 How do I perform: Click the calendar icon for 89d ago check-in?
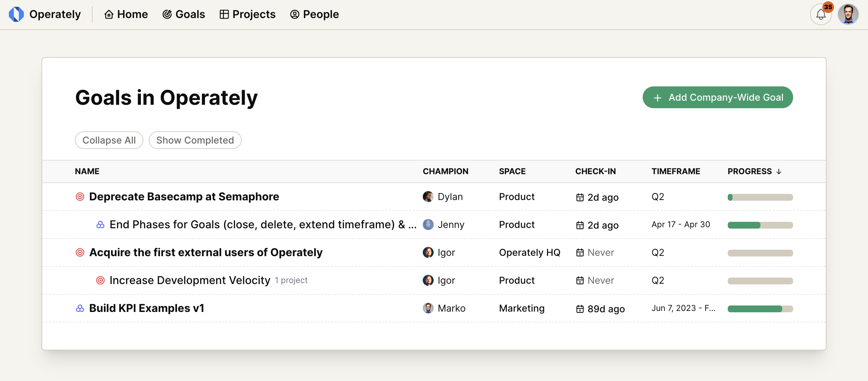(x=580, y=309)
